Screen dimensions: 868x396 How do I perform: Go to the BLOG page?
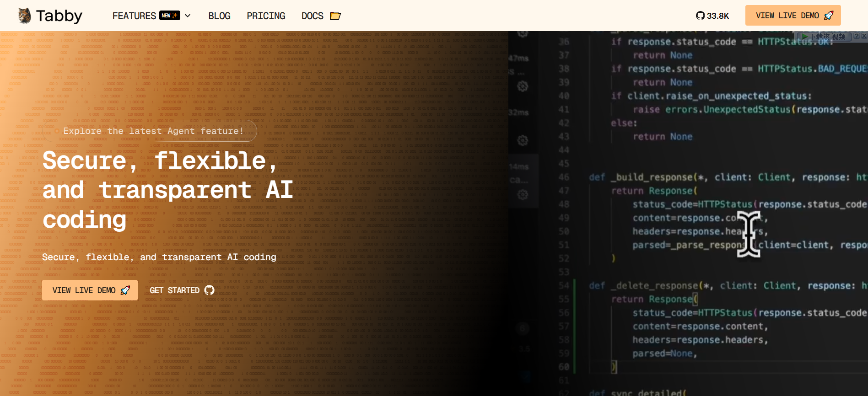(x=219, y=16)
